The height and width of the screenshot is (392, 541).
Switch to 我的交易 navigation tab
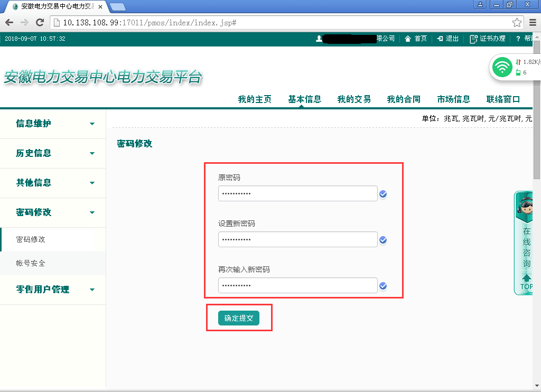click(x=354, y=99)
